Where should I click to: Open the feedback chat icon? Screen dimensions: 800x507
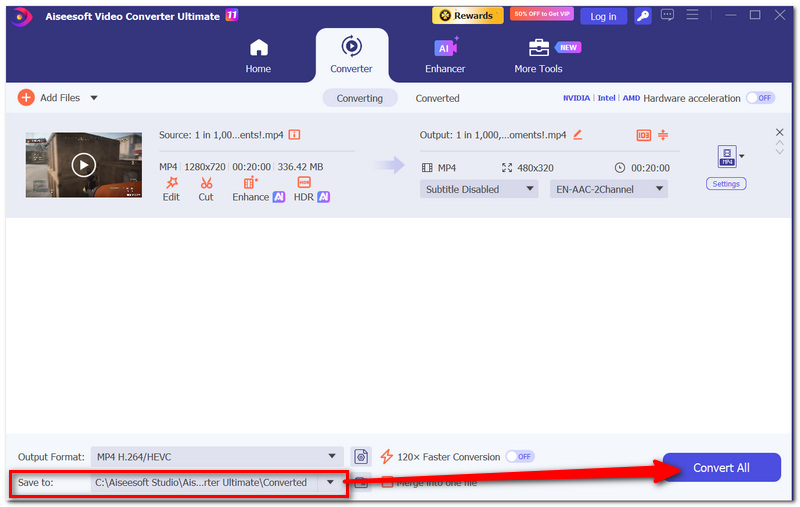pos(667,15)
